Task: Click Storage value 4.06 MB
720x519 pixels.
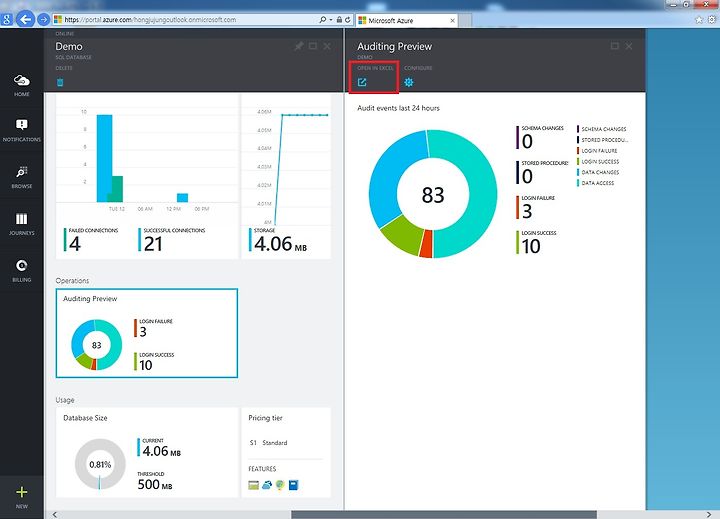Action: (x=281, y=244)
